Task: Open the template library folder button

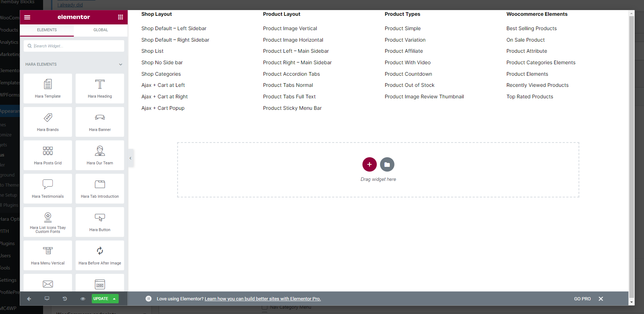Action: 387,164
